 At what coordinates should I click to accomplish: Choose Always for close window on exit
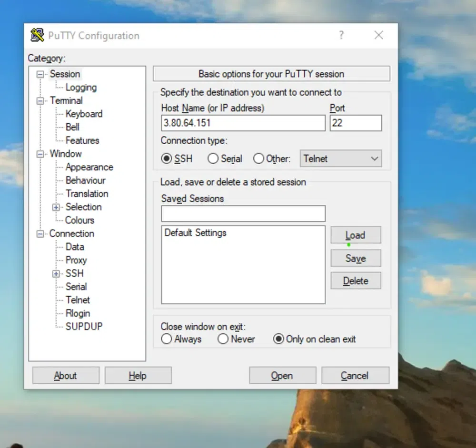(x=166, y=339)
